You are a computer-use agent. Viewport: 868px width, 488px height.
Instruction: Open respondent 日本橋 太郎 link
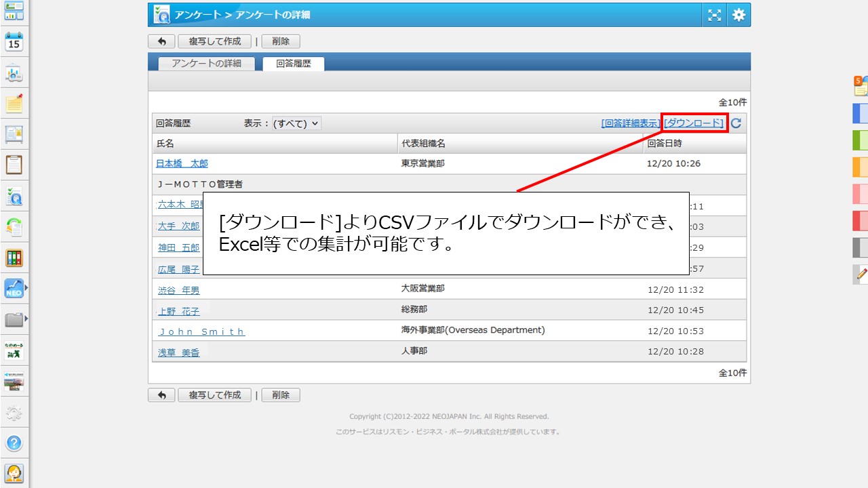(x=182, y=163)
